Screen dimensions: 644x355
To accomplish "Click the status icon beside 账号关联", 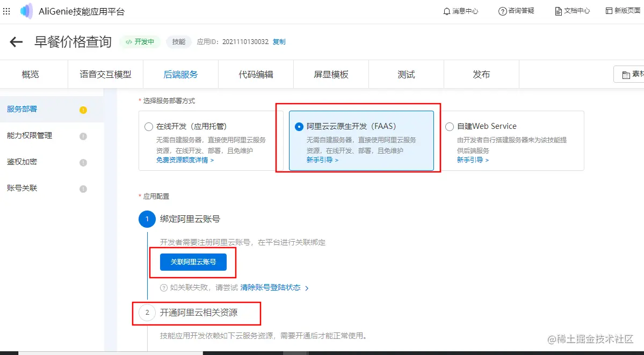I will click(83, 189).
